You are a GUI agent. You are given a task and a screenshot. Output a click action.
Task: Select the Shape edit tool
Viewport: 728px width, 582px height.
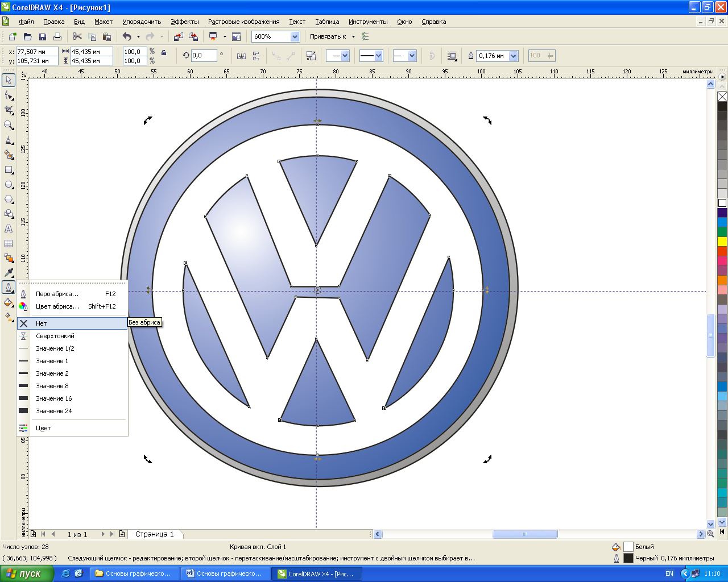(9, 95)
